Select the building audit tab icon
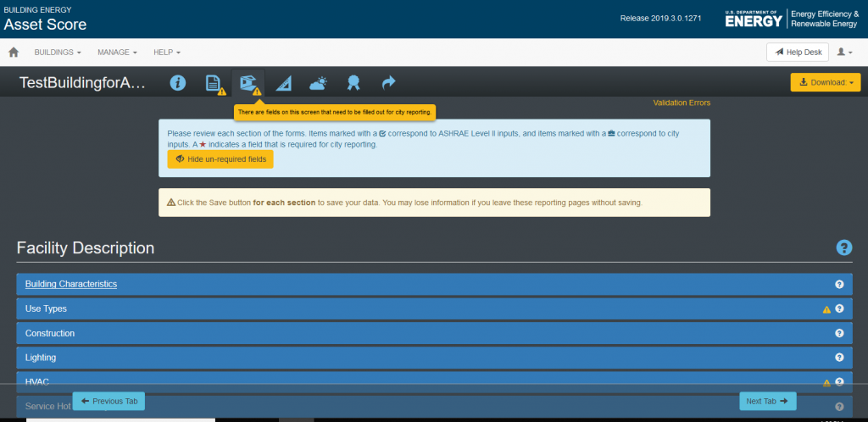 [x=248, y=84]
